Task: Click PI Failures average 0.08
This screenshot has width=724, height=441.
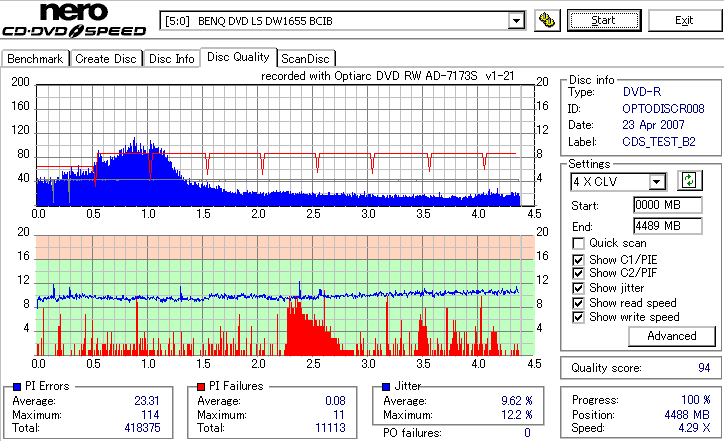Action: (335, 401)
